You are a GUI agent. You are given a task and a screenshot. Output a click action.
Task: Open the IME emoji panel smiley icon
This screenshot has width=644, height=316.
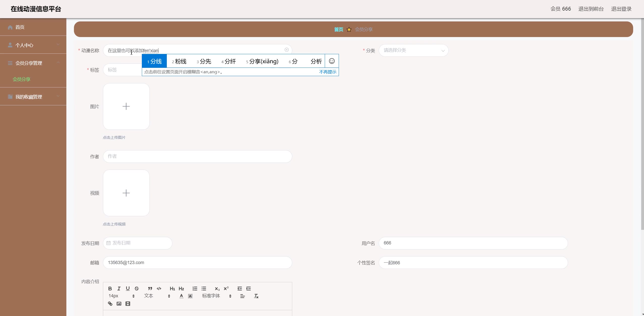[332, 61]
